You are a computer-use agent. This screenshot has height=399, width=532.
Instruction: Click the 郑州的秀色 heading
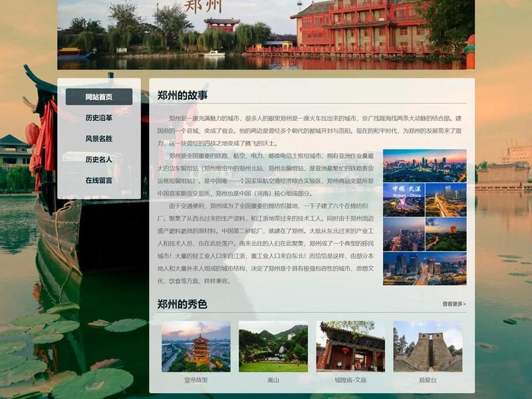point(182,304)
